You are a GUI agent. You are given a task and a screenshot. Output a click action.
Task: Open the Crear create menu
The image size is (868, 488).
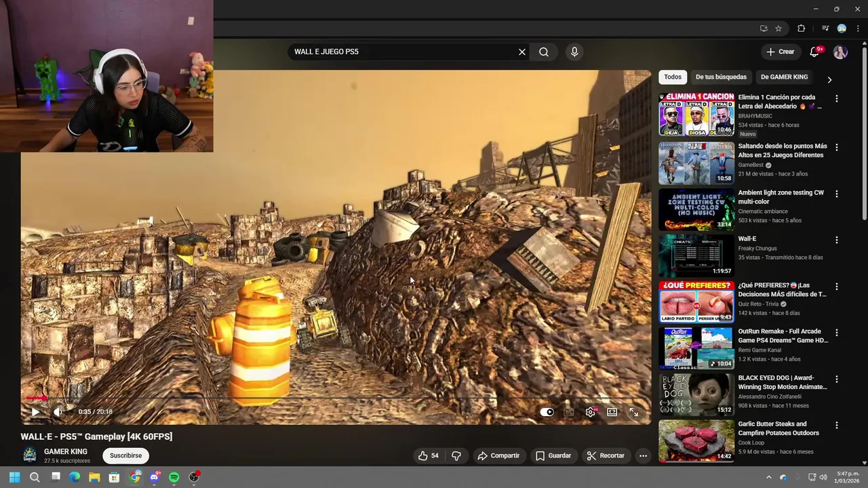pos(780,52)
